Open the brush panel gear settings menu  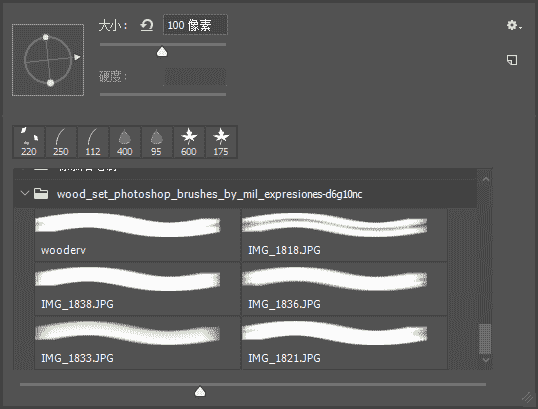[514, 25]
